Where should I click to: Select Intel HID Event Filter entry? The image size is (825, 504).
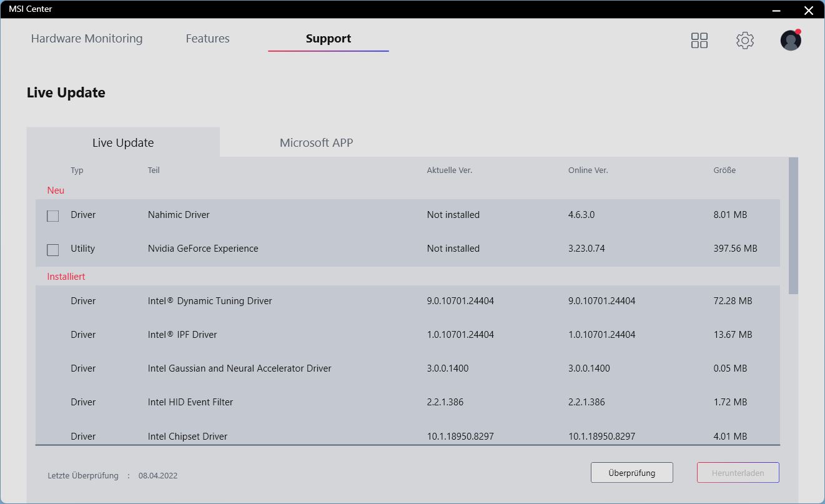tap(190, 402)
